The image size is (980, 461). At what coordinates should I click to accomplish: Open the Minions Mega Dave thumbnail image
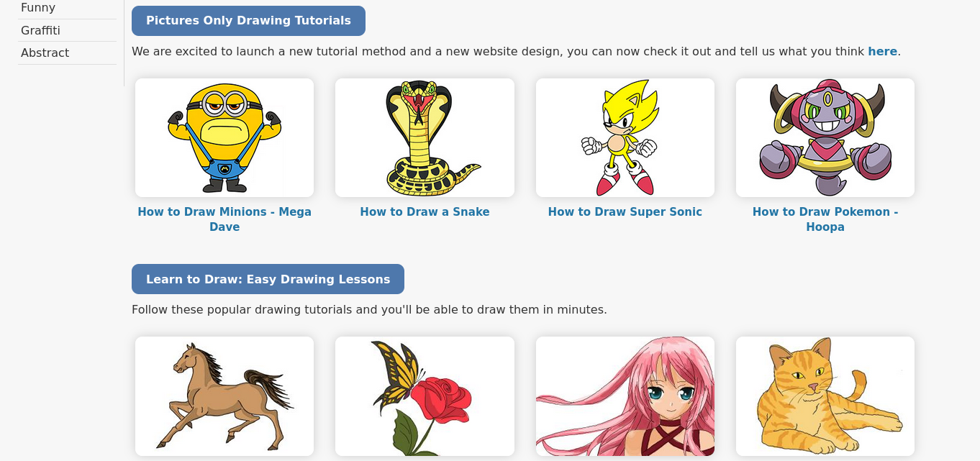[x=224, y=137]
